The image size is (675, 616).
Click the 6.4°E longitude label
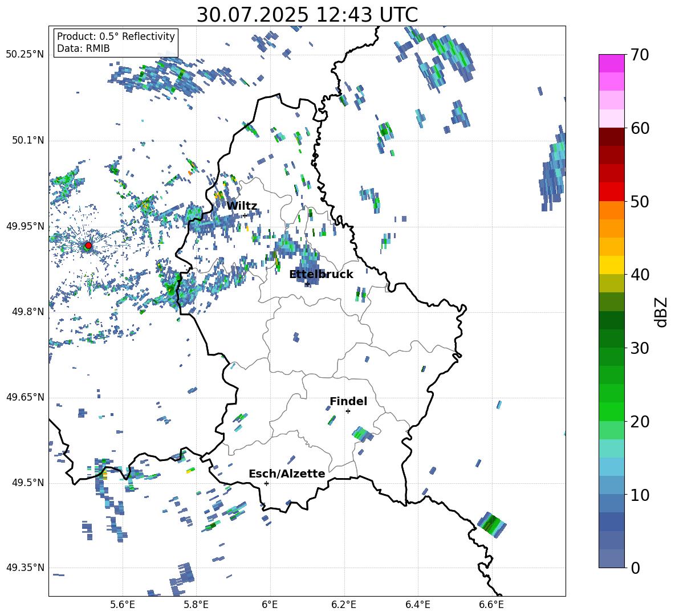pyautogui.click(x=418, y=605)
